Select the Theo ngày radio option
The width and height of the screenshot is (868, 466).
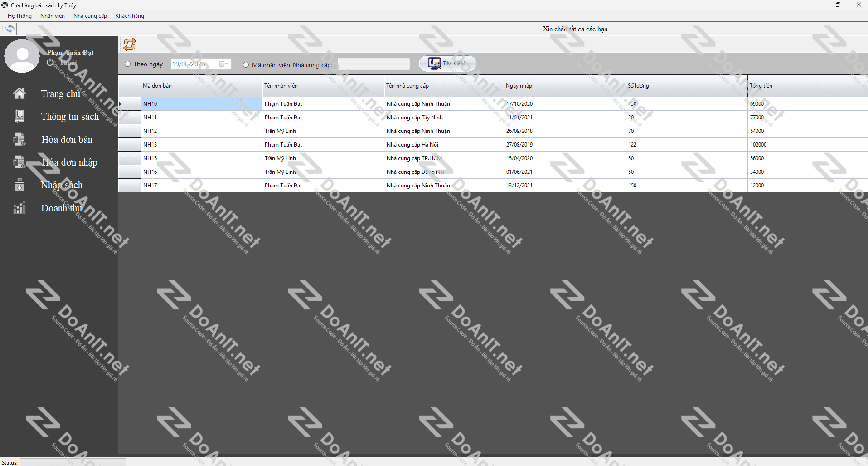[x=128, y=64]
